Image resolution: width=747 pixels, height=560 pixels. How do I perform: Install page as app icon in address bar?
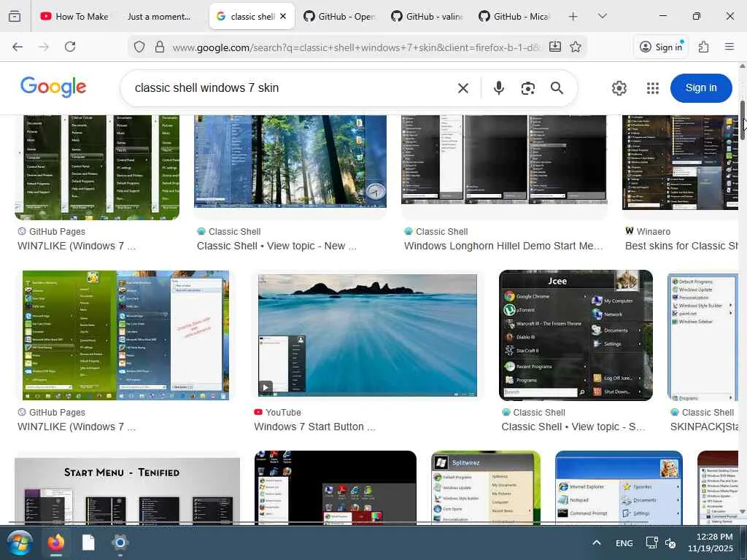coord(555,47)
